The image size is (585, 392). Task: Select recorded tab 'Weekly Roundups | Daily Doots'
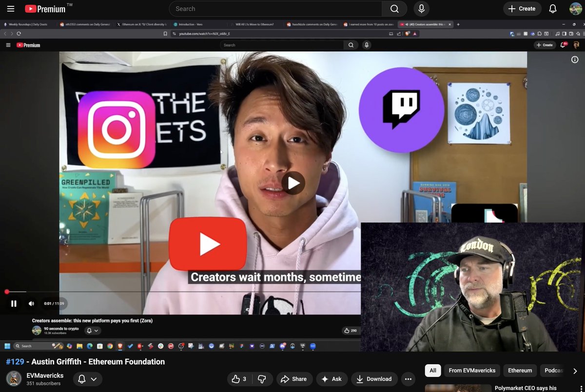click(27, 24)
